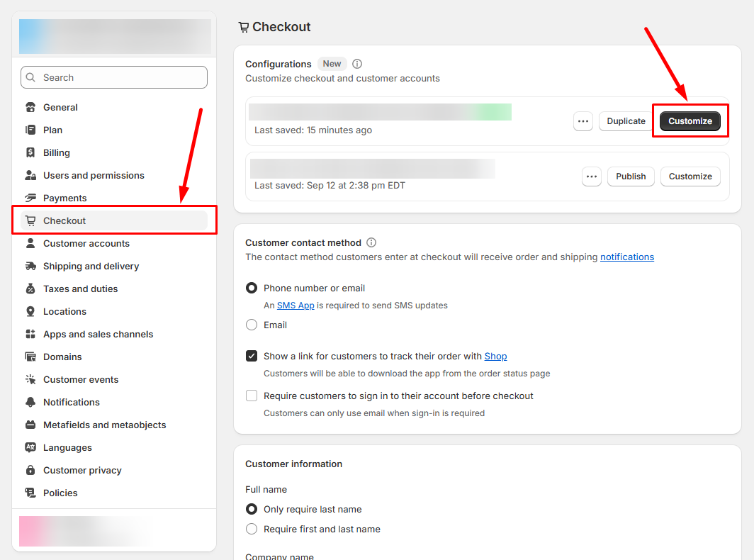Click the Notifications bell icon

tap(30, 403)
